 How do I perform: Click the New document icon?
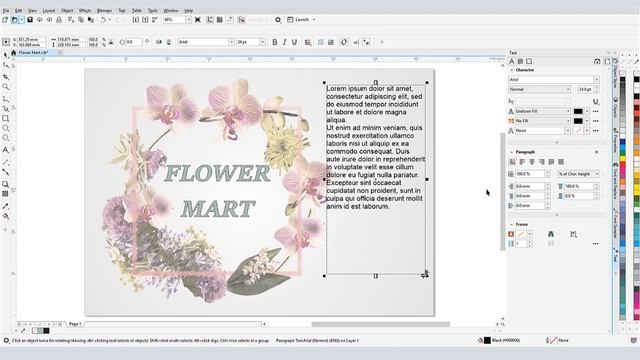[5, 20]
